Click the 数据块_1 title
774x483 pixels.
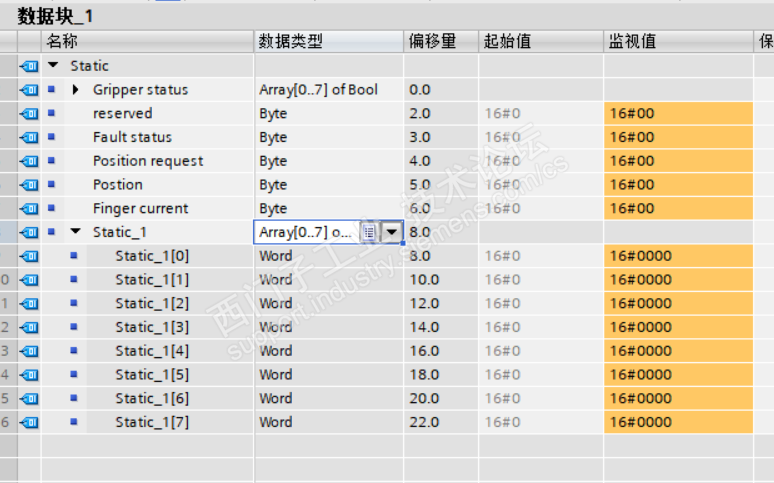[x=55, y=16]
